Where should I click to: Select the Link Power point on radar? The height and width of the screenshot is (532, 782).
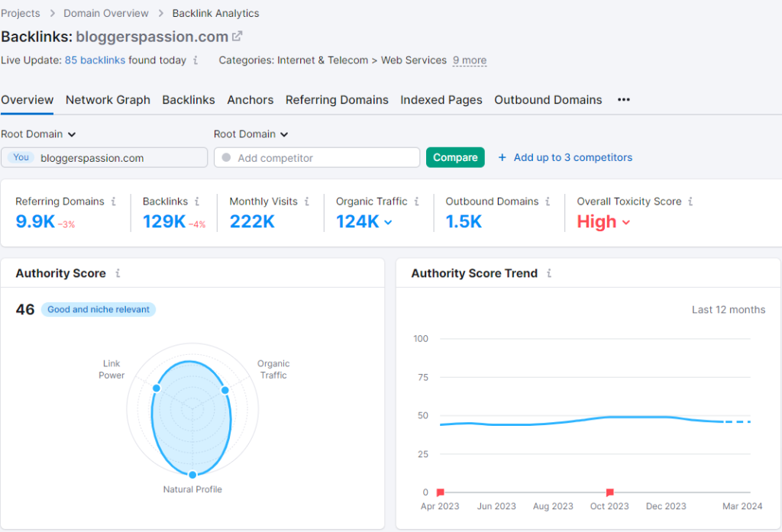pos(157,388)
